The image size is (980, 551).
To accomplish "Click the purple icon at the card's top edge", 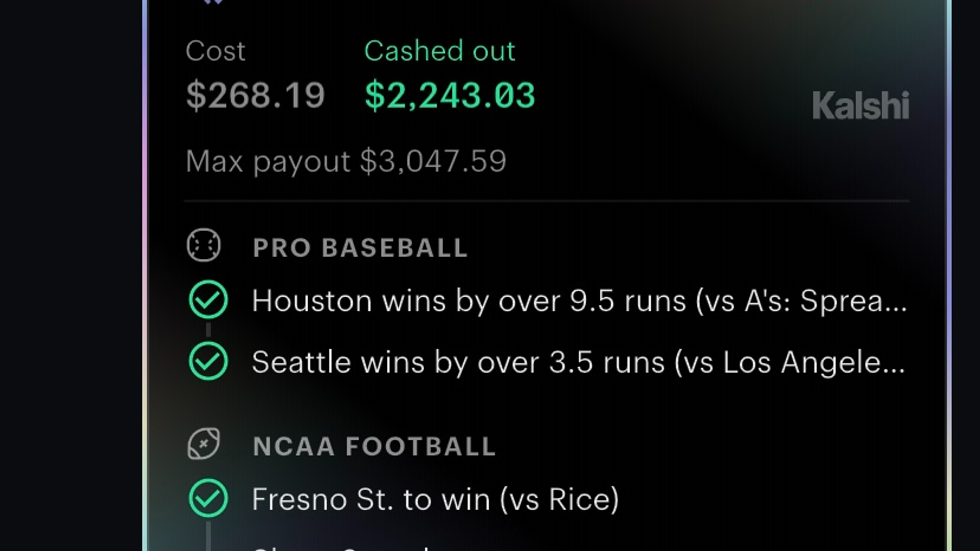I will [x=213, y=2].
